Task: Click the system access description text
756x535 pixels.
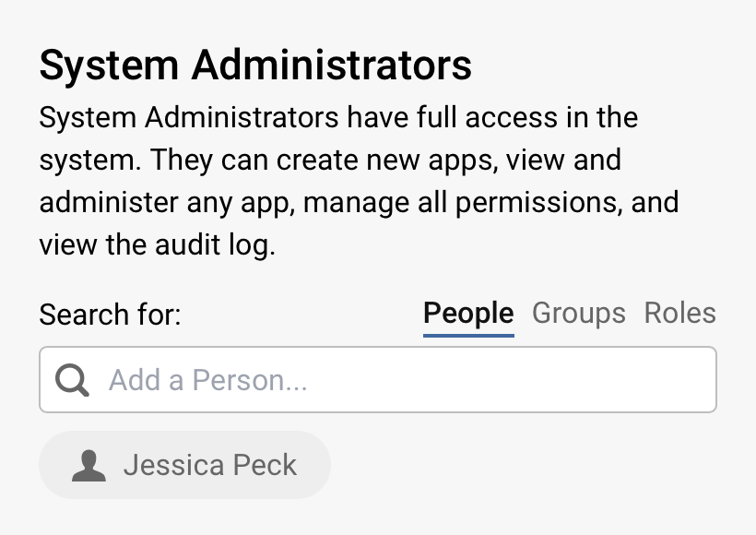Action: 358,181
